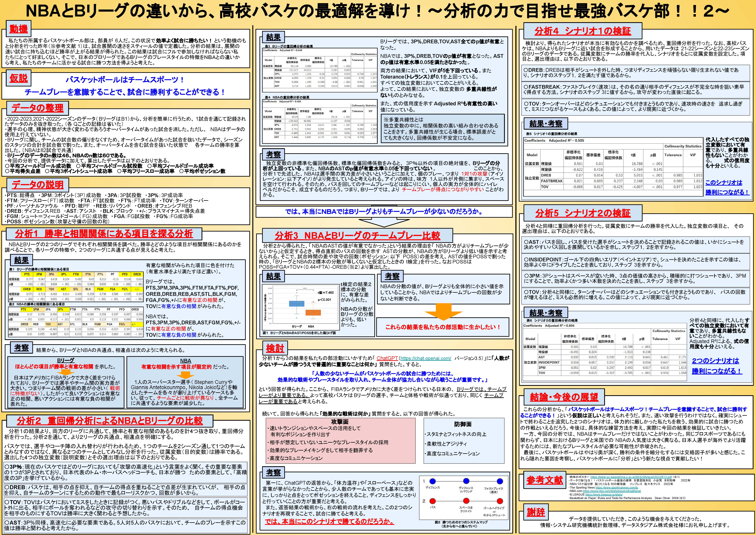Click the small orange arrow in Bリーグ box
This screenshot has height=535, width=756.
tap(66, 373)
